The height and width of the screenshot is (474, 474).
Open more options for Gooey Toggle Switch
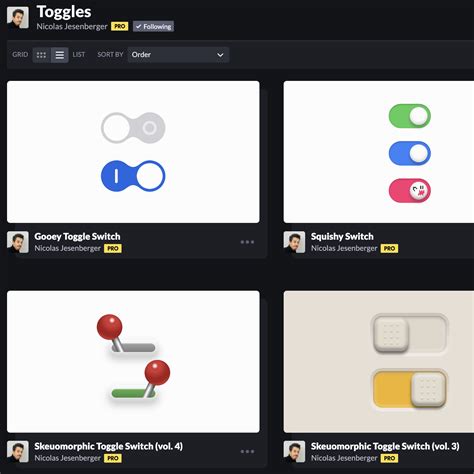click(247, 242)
